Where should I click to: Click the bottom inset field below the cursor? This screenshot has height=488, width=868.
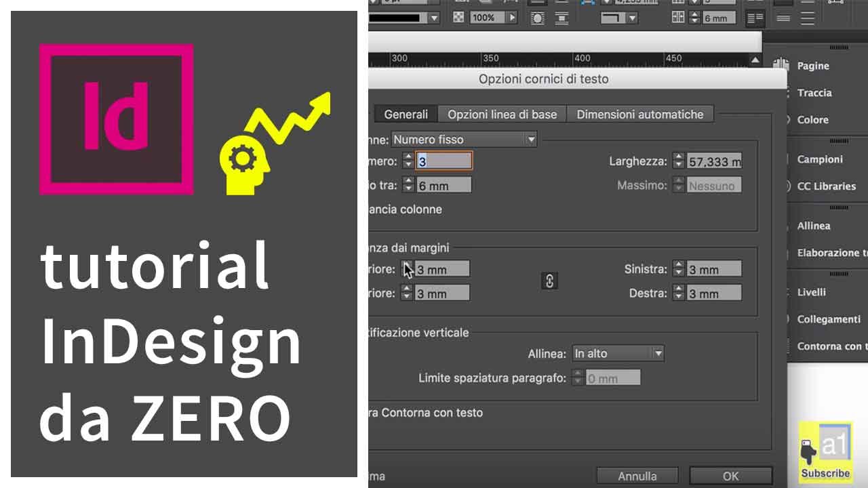442,293
